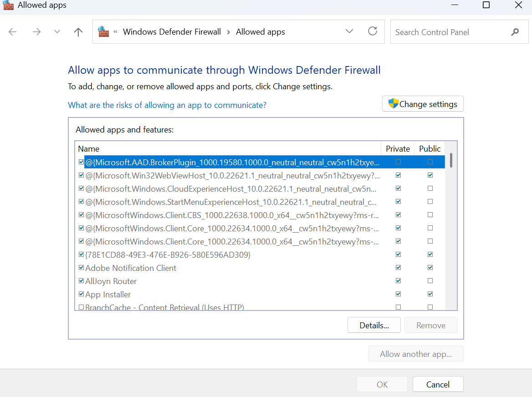
Task: Click the search magnifier icon
Action: tap(515, 32)
